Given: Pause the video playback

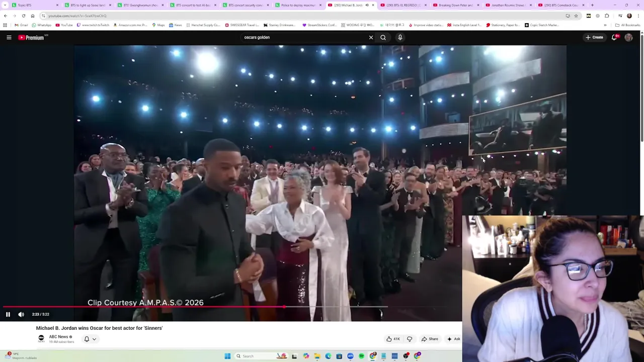Looking at the screenshot, I should pos(8,314).
